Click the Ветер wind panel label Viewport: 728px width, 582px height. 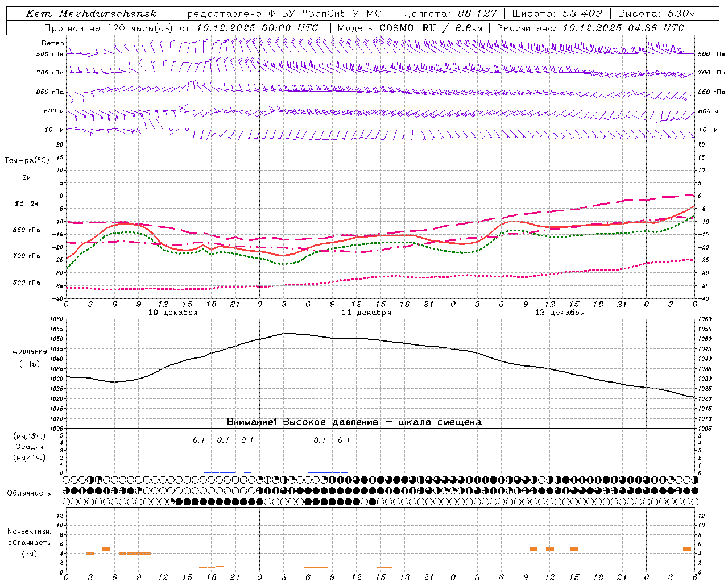pos(52,43)
